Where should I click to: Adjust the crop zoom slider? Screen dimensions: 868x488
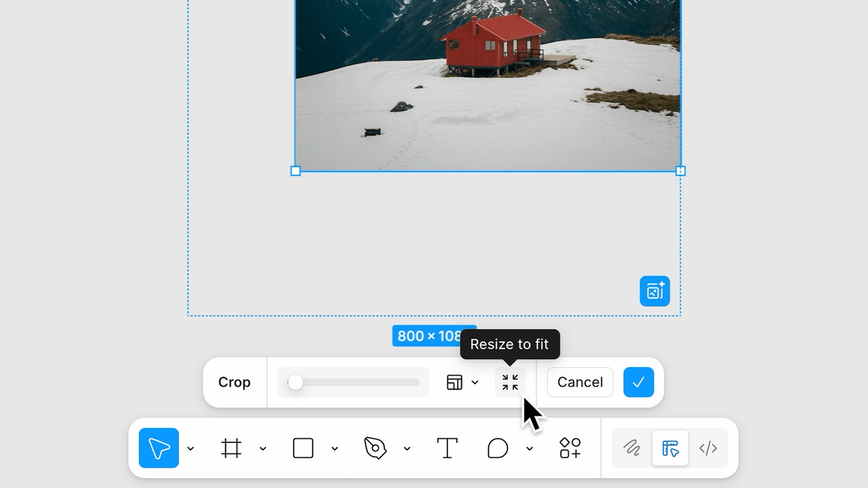tap(297, 382)
